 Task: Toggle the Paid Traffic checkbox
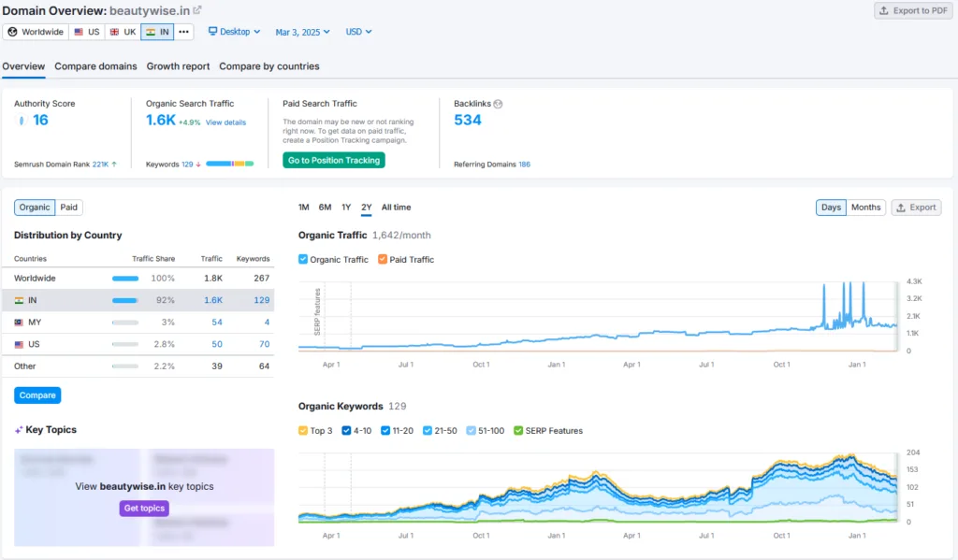(x=383, y=259)
